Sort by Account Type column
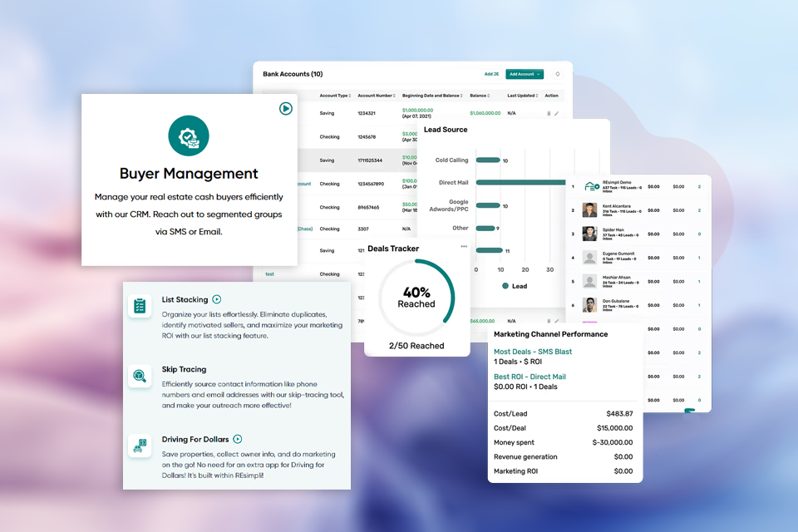This screenshot has height=532, width=798. (335, 96)
